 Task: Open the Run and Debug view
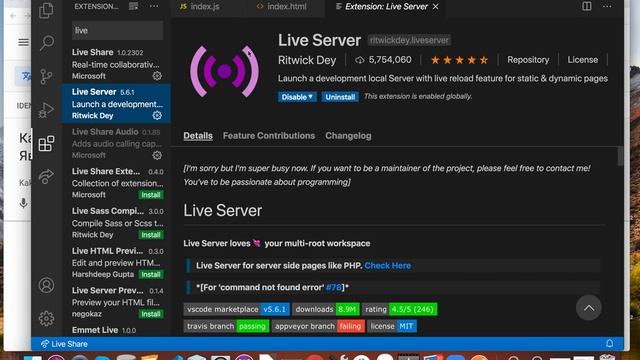pyautogui.click(x=46, y=110)
